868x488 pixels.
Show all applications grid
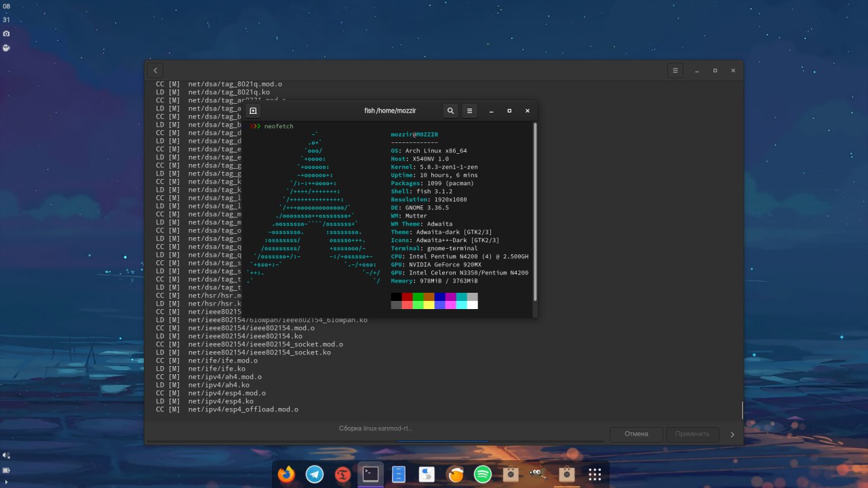click(x=595, y=474)
